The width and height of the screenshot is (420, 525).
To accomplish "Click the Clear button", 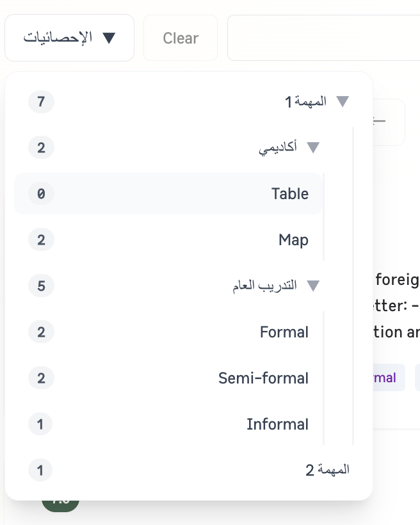I will [181, 38].
